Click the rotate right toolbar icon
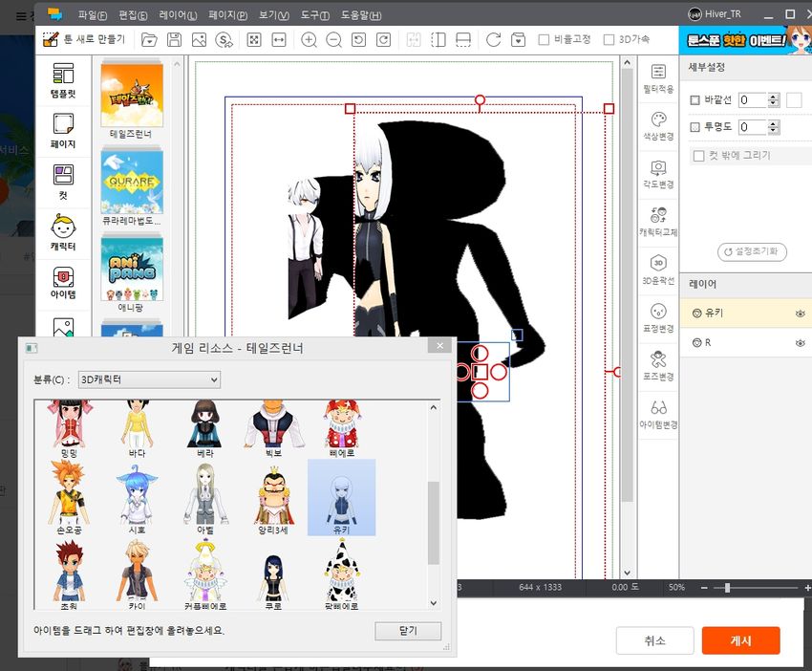Viewport: 812px width, 671px height. coord(383,39)
